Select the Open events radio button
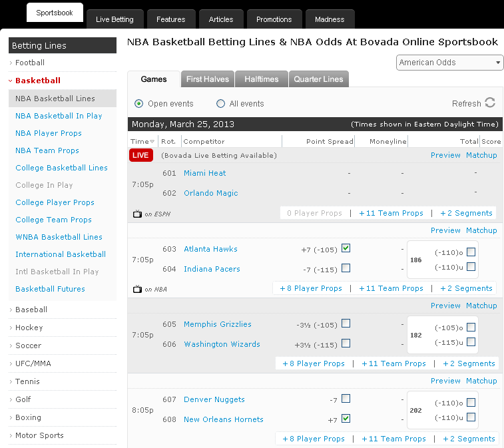Screen dimensions: 504x448 click(x=139, y=104)
